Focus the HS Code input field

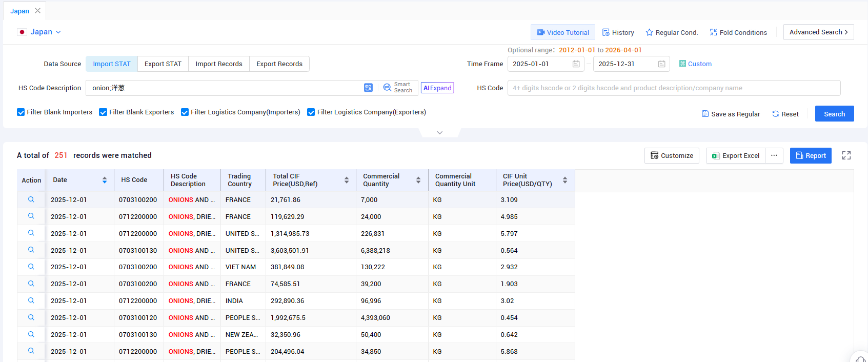[x=674, y=88]
